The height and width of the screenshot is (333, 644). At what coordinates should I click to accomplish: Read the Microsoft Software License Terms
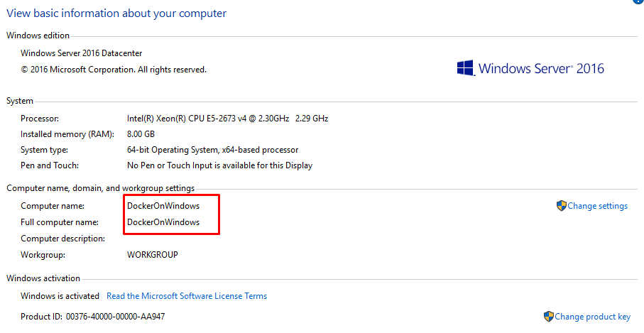[187, 296]
